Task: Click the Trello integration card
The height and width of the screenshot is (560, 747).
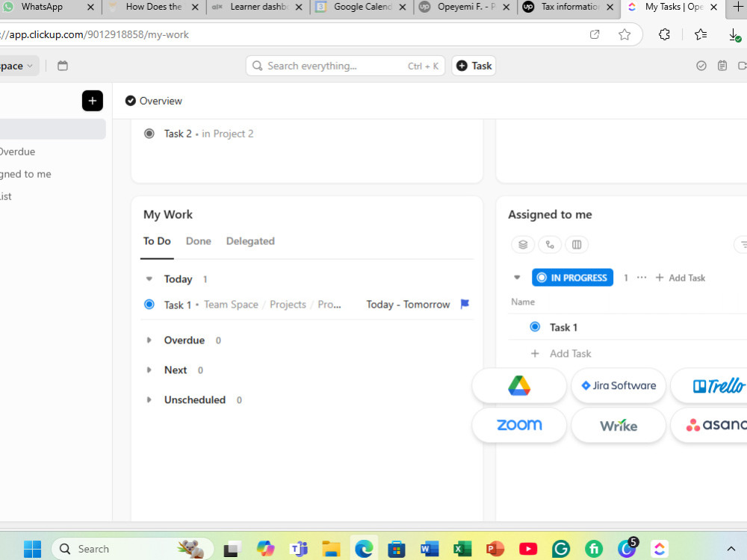Action: tap(710, 385)
